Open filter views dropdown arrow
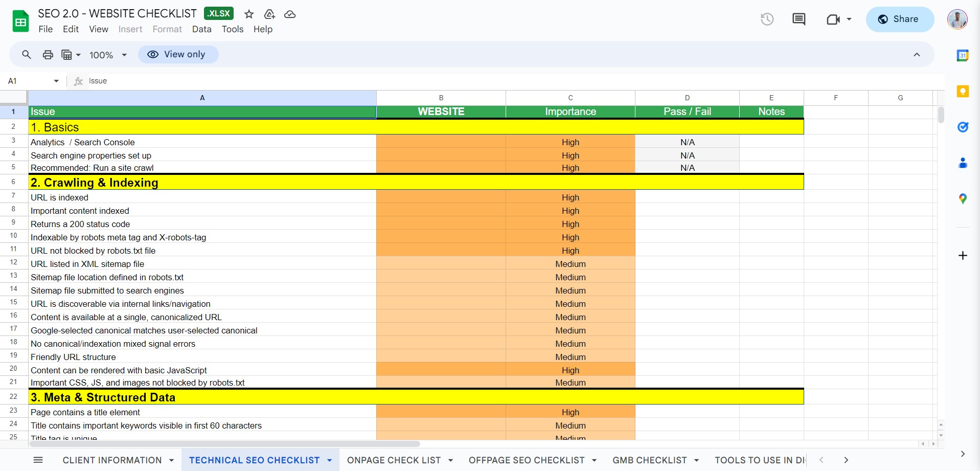 78,55
